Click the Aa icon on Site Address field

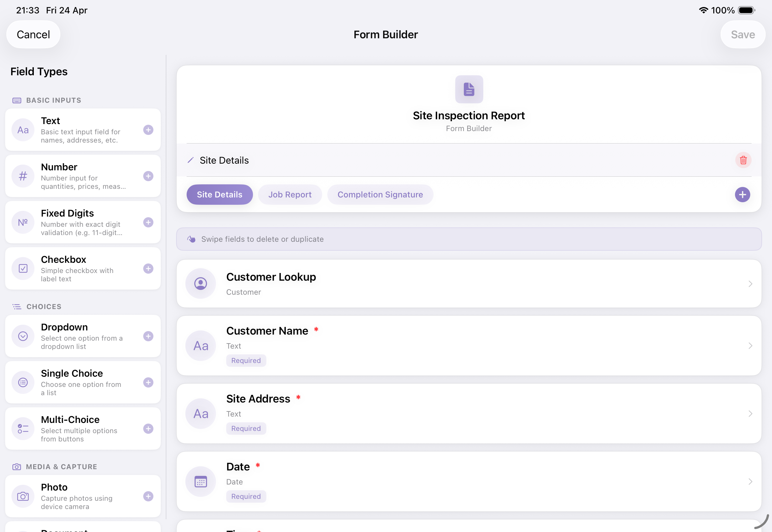[201, 414]
